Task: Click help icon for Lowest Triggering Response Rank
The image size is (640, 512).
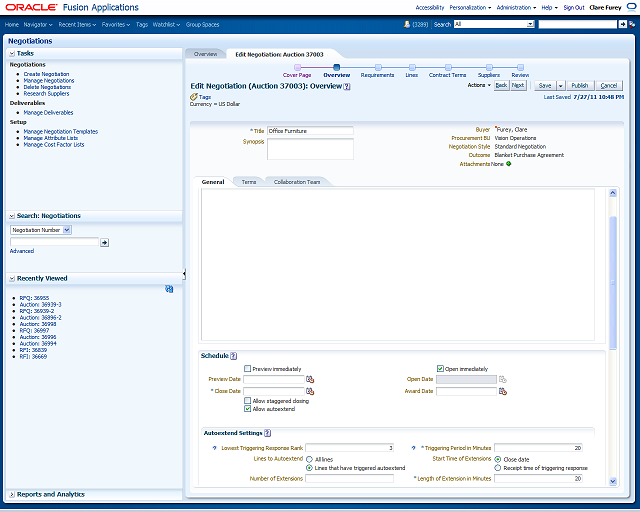Action: click(x=215, y=448)
